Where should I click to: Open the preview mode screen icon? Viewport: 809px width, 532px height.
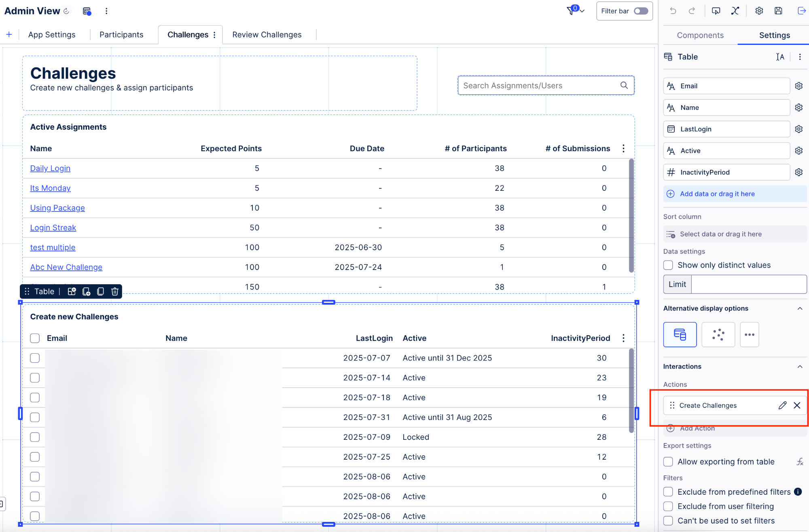click(x=716, y=11)
